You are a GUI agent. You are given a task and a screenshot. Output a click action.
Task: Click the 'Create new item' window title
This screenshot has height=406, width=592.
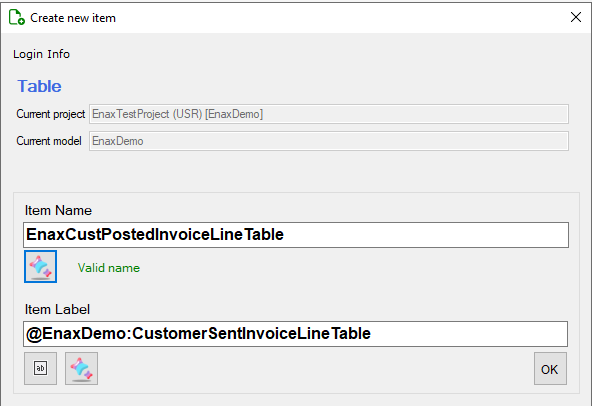[73, 18]
